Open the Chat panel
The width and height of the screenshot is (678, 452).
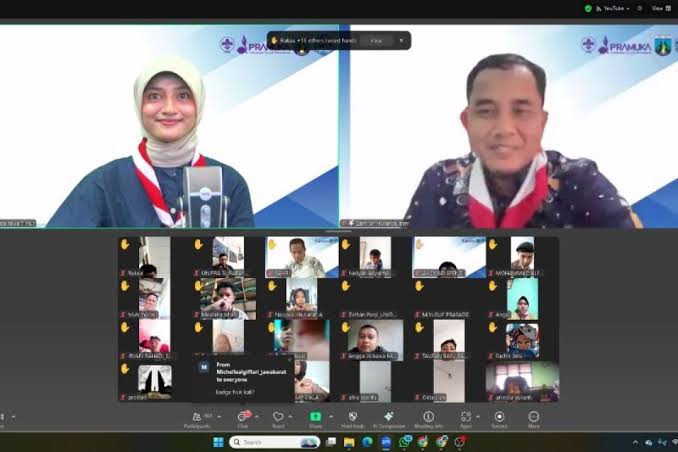(x=242, y=417)
